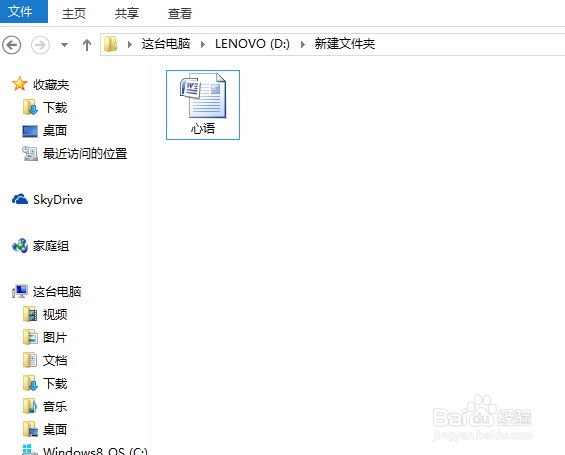Click the 视频 folder icon

[x=30, y=314]
